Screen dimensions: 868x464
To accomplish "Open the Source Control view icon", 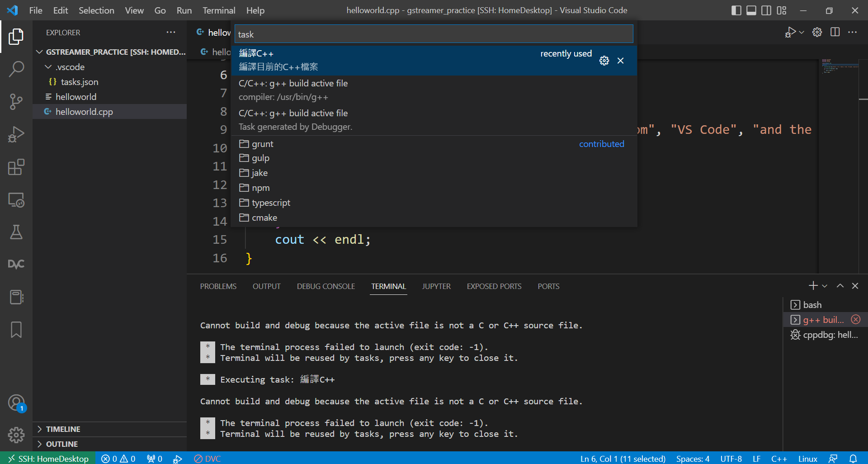I will point(16,102).
